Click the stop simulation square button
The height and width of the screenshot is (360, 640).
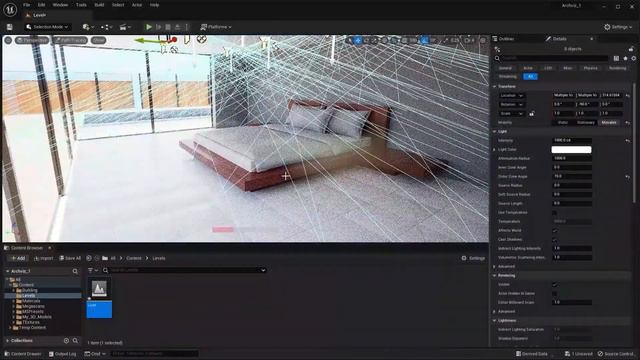pyautogui.click(x=168, y=27)
